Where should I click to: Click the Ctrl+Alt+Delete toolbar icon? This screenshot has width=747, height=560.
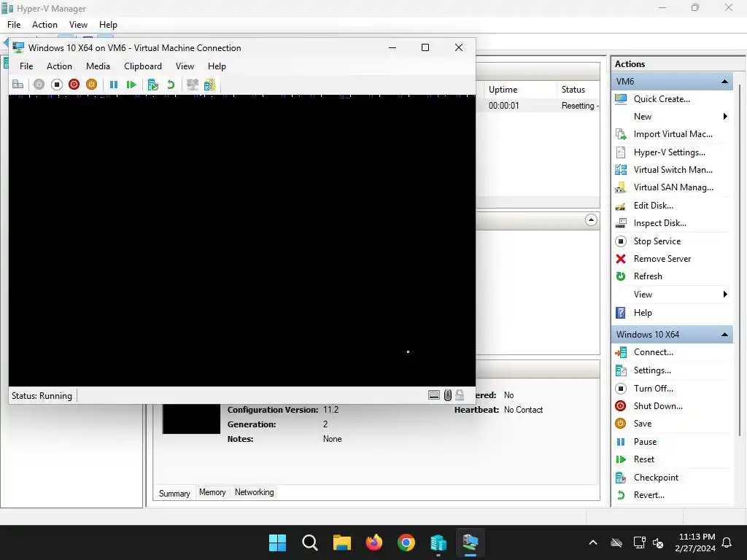[x=18, y=85]
